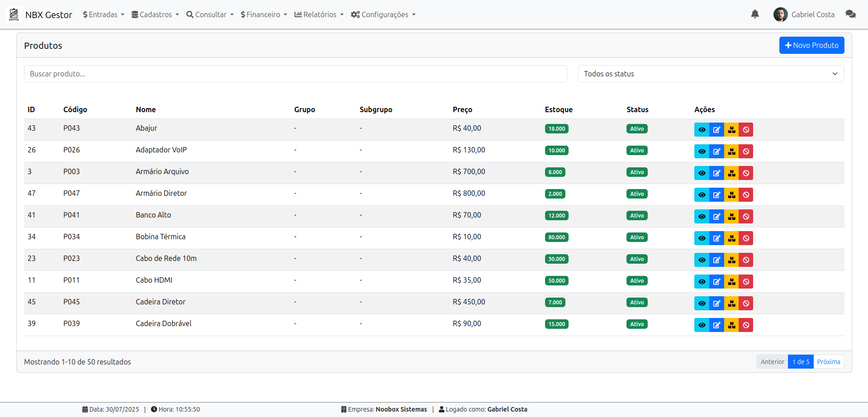The image size is (868, 417).
Task: Deactivate the Cadeira Dobrável product
Action: point(746,325)
